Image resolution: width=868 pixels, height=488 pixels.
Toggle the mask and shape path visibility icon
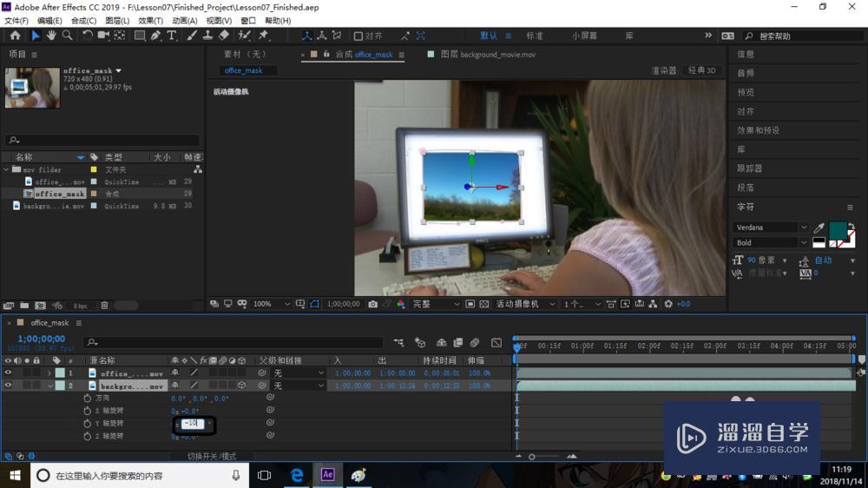314,304
